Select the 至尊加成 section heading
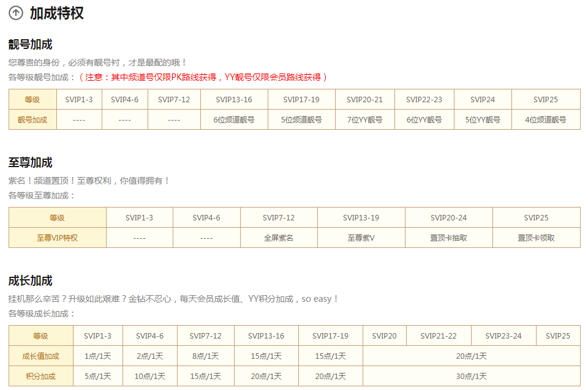The image size is (588, 390). point(31,162)
